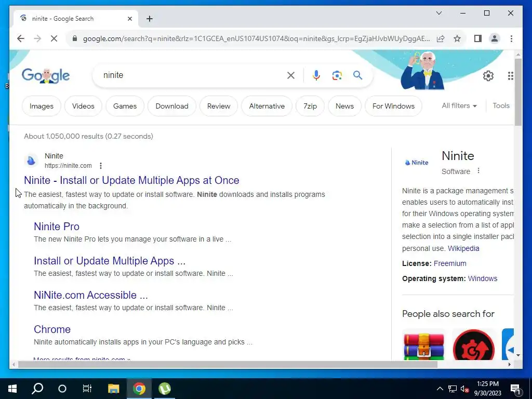Open the muted volume tray icon
This screenshot has width=532, height=399.
(x=464, y=389)
